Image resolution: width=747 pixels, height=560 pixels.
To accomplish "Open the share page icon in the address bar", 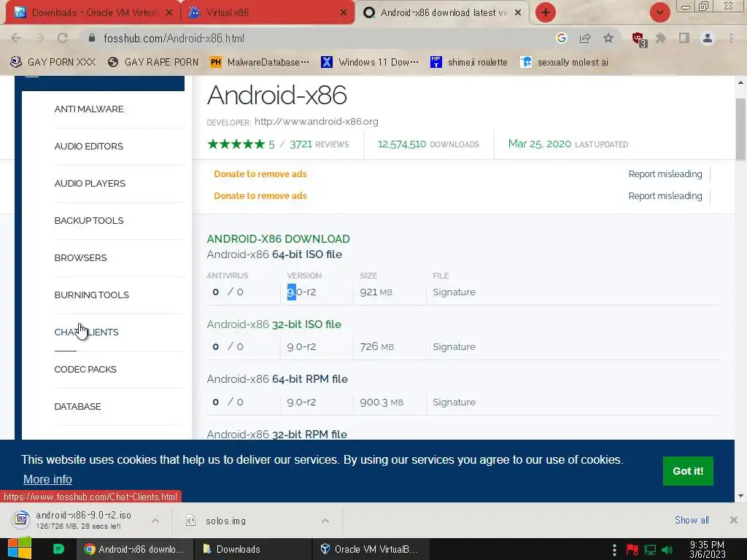I will pos(585,38).
